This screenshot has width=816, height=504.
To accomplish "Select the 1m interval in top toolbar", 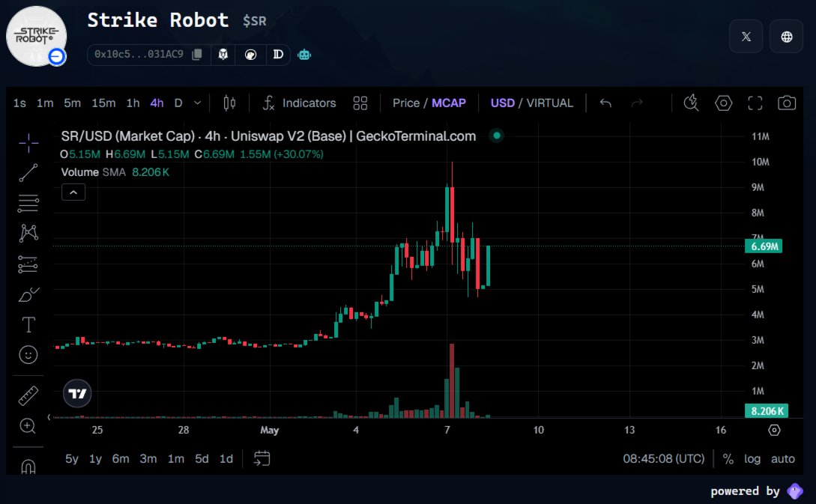I will coord(45,103).
